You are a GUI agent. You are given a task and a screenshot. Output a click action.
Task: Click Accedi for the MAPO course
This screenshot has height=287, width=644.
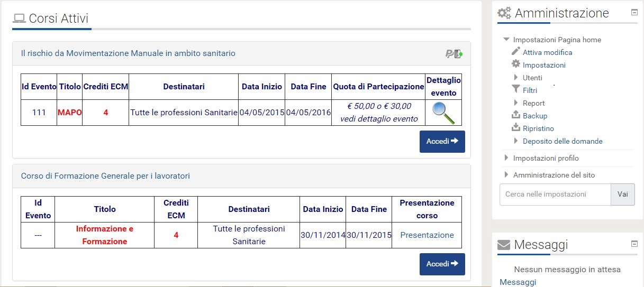[442, 142]
